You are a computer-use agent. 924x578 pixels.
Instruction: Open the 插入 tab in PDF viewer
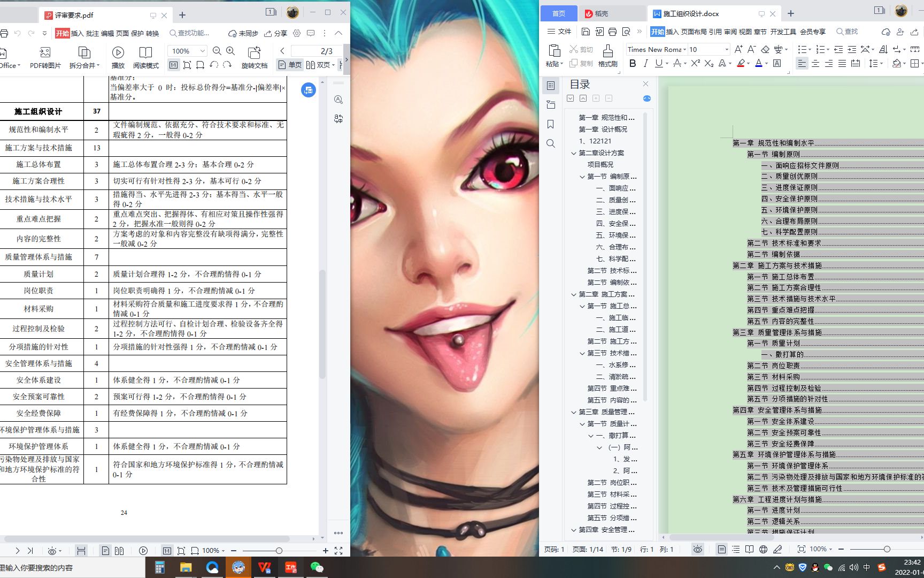click(x=78, y=33)
